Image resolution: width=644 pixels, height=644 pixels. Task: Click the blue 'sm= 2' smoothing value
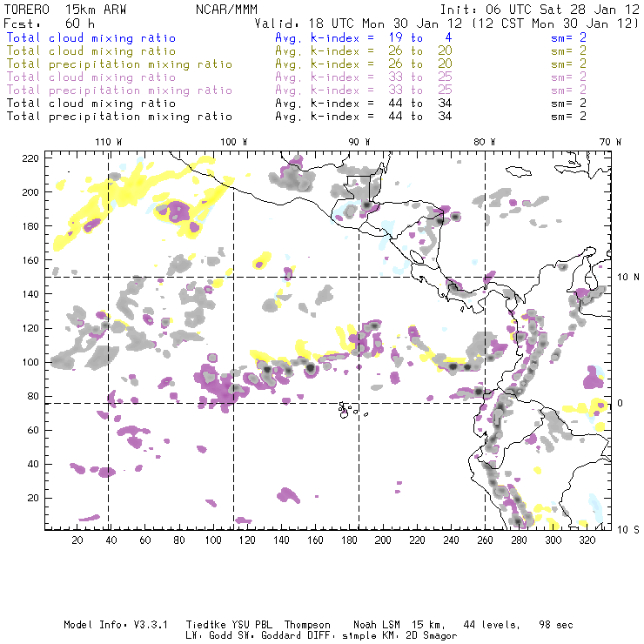[568, 37]
